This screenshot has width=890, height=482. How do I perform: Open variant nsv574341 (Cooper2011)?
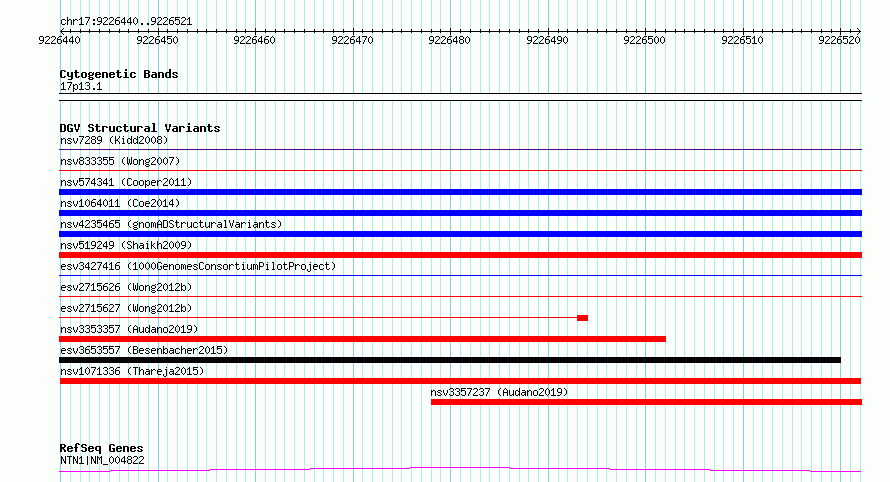point(126,182)
